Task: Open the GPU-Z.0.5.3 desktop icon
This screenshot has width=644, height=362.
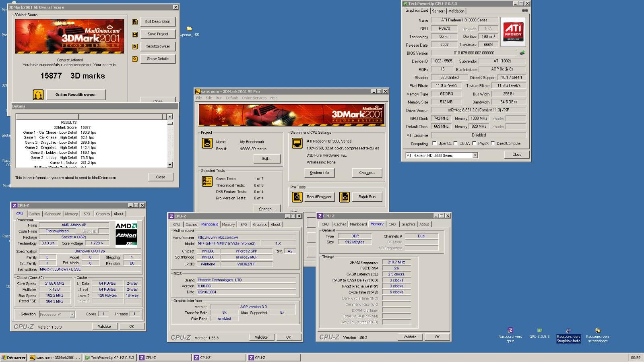Action: tap(539, 333)
